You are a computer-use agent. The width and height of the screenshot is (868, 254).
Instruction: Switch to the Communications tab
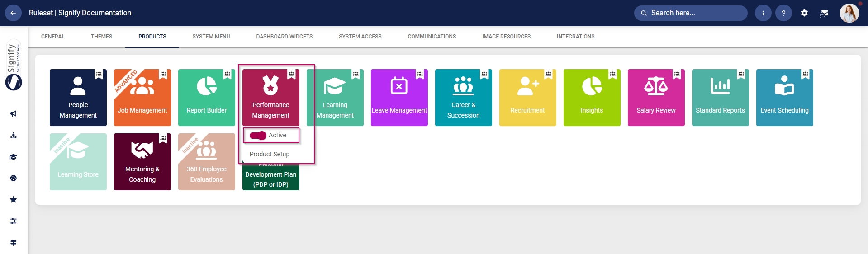(x=432, y=37)
